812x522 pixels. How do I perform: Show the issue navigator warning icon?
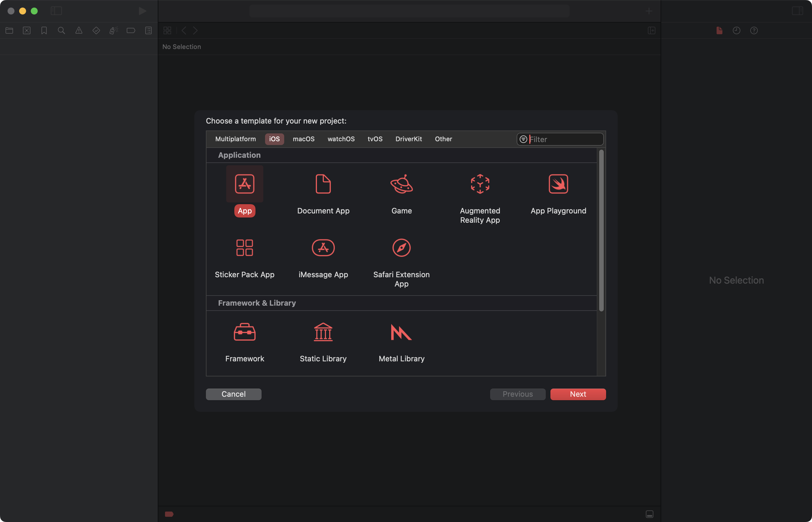pos(79,30)
